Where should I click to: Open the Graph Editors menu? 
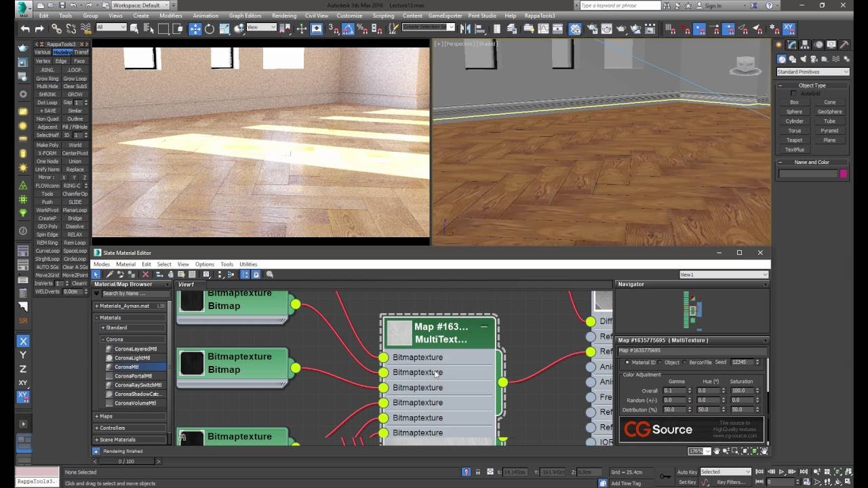tap(245, 16)
